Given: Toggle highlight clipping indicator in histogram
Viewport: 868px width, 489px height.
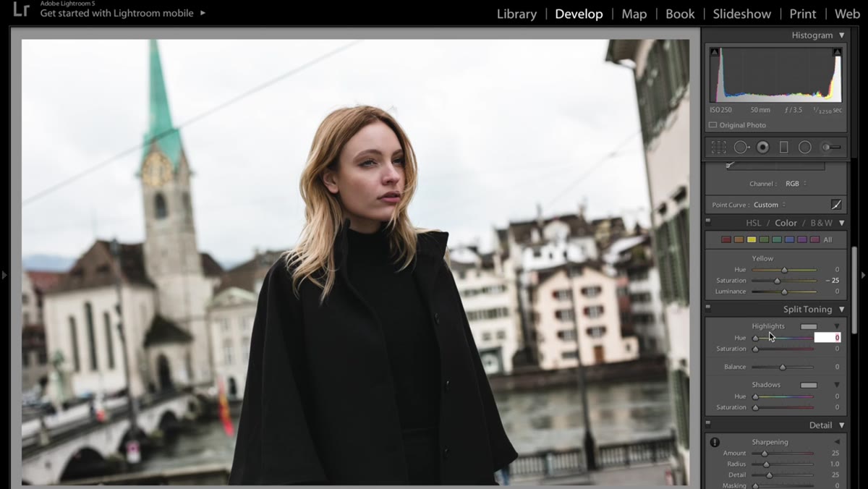Looking at the screenshot, I should click(837, 52).
